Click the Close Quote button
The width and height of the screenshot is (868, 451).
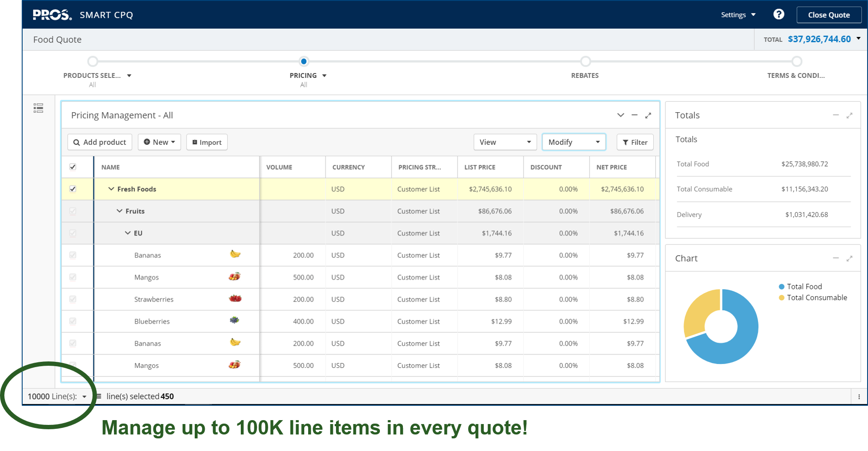click(828, 15)
